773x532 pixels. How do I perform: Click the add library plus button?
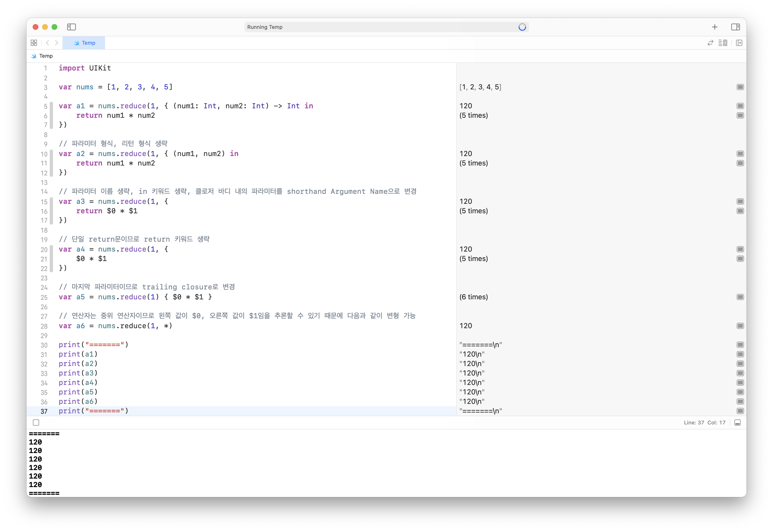click(x=715, y=27)
